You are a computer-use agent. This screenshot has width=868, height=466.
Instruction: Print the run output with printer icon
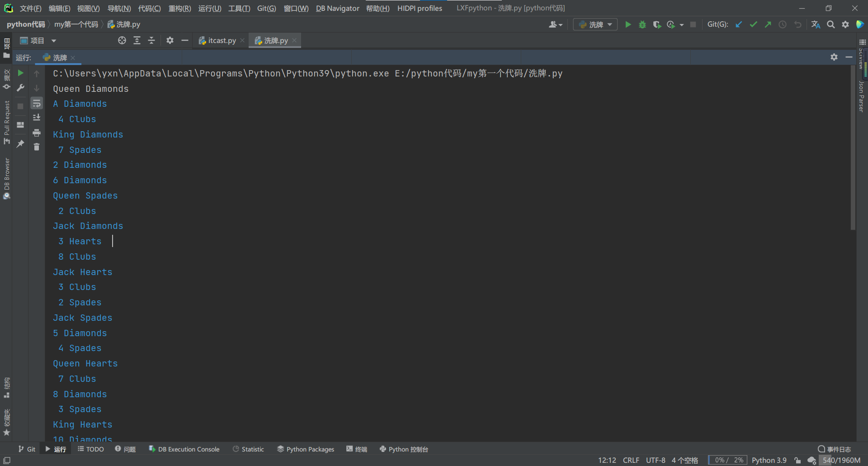[37, 133]
